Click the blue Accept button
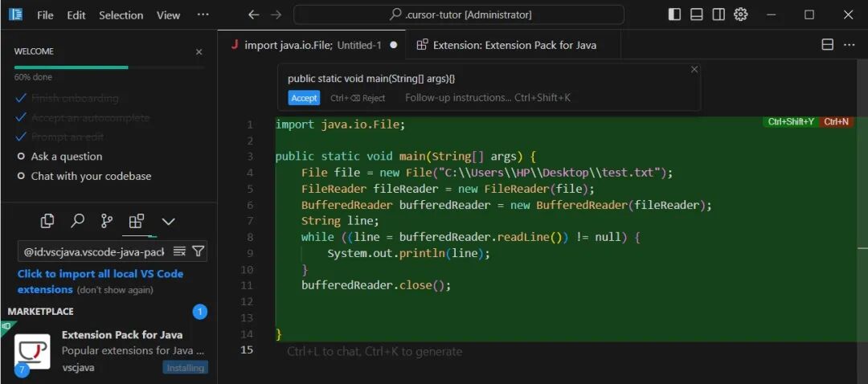 pyautogui.click(x=304, y=98)
